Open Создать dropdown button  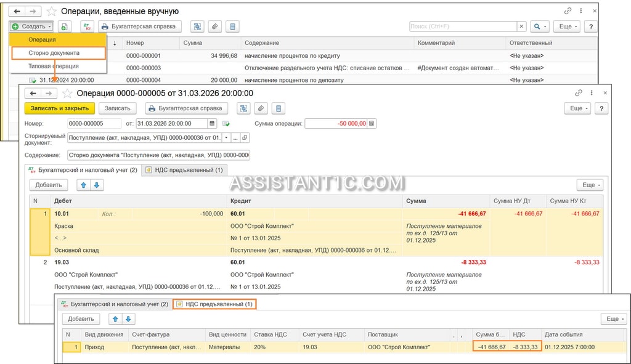[x=31, y=26]
